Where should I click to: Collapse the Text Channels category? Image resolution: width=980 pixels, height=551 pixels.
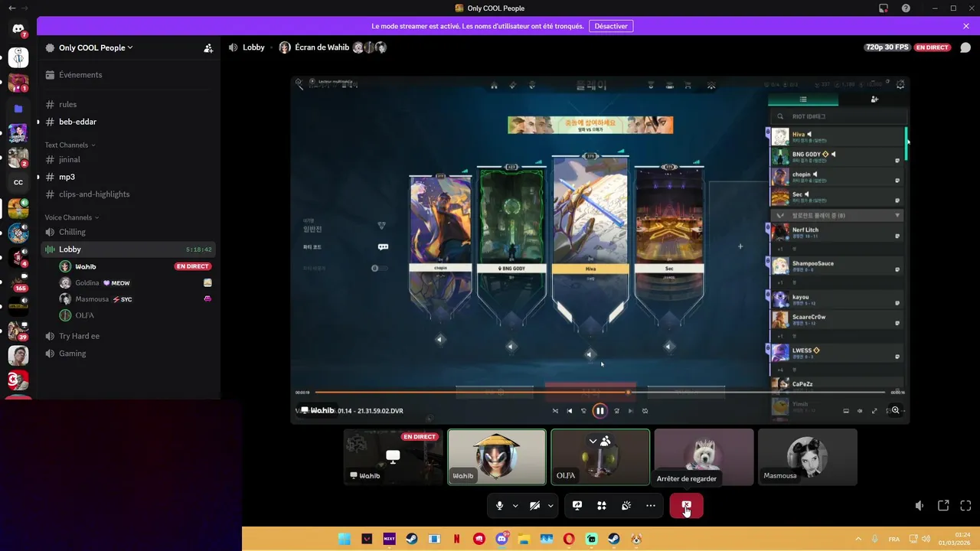70,145
